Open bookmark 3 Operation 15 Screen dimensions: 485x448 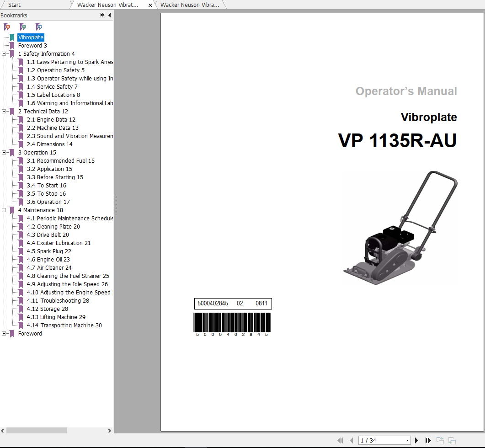tap(37, 153)
